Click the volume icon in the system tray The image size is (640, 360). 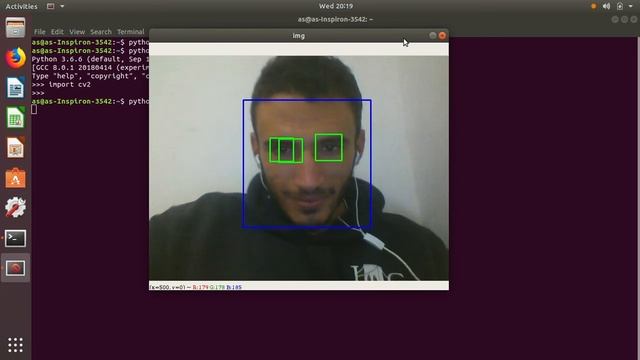pyautogui.click(x=607, y=6)
